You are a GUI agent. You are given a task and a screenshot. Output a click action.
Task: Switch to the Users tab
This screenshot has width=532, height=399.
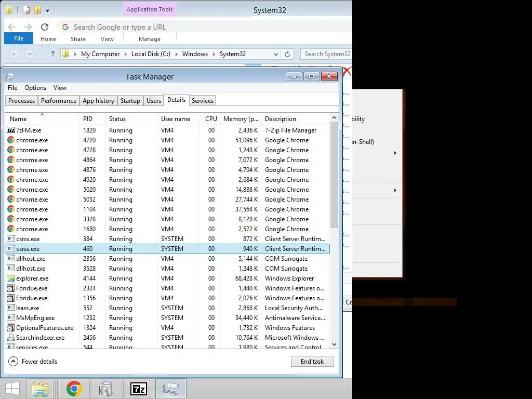click(154, 100)
